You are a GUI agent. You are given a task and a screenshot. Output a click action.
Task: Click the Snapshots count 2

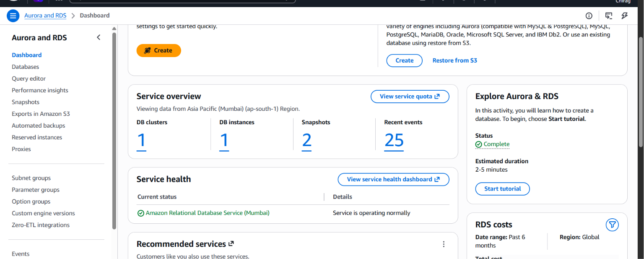[x=307, y=141]
